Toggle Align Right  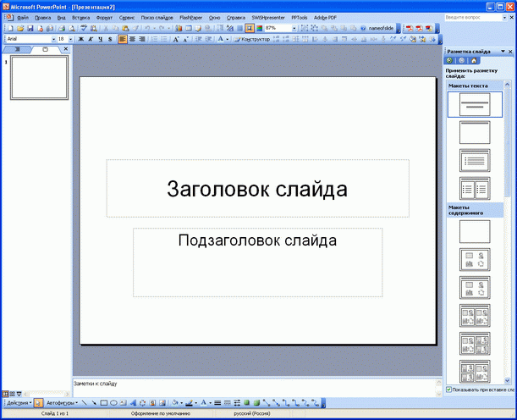pyautogui.click(x=142, y=39)
